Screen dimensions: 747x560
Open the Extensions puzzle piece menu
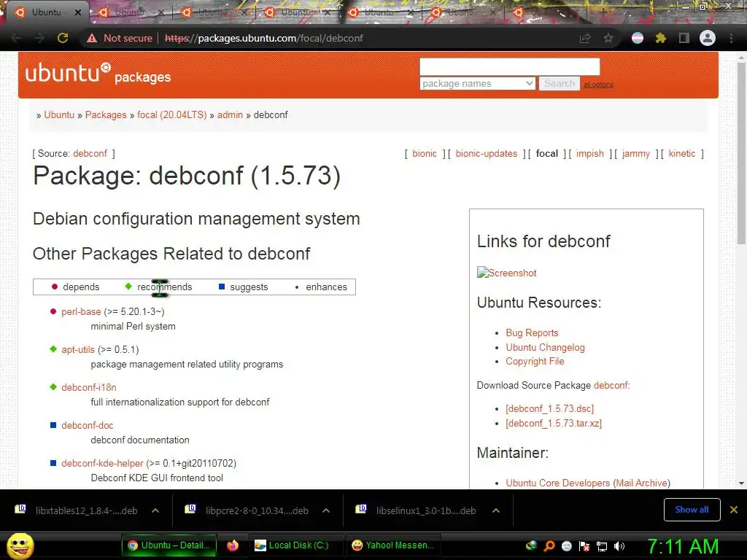[660, 38]
